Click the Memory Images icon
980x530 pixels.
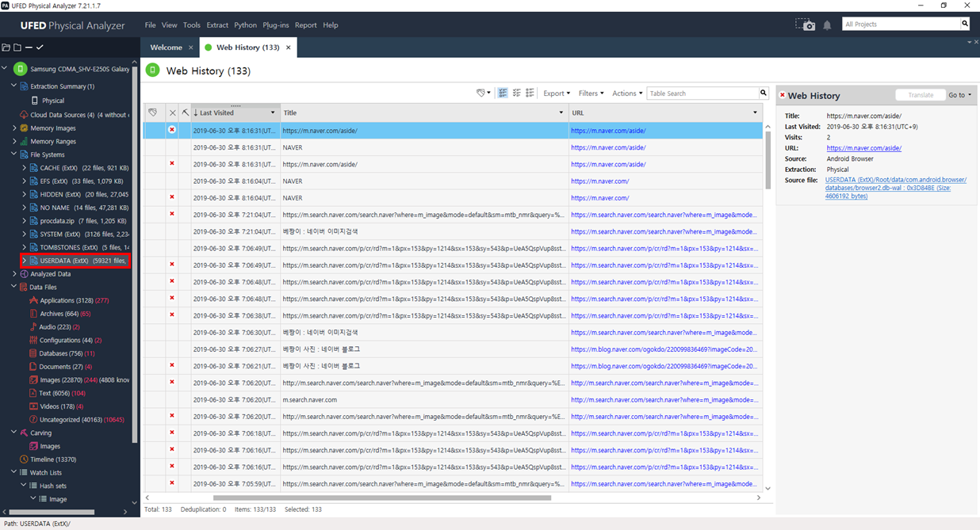point(24,128)
